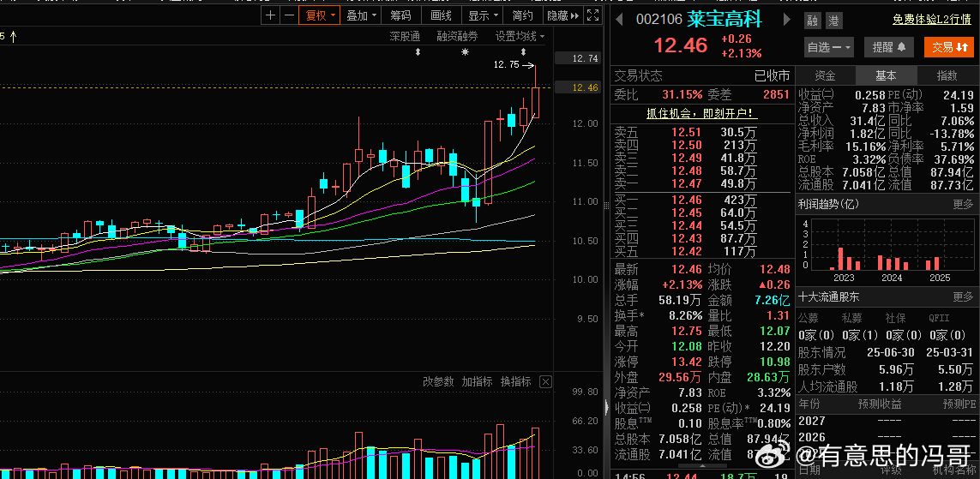980x479 pixels.
Task: Click the stock name 莱宝高科
Action: click(x=724, y=20)
